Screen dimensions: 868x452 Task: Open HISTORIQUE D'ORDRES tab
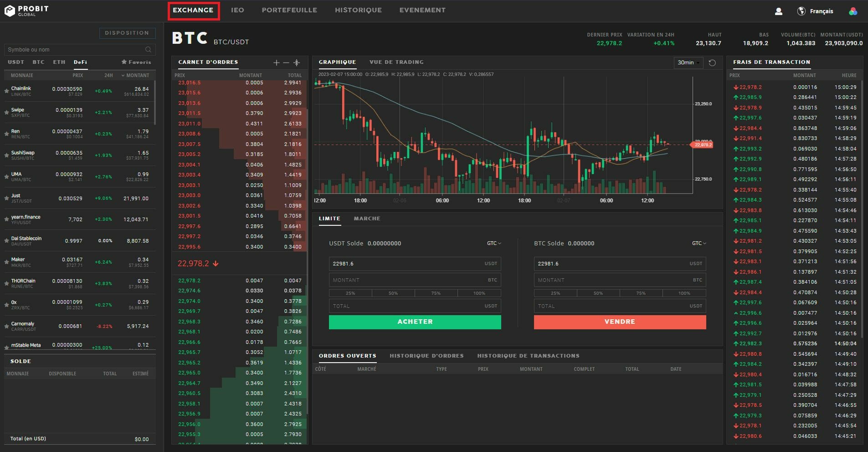pos(426,356)
